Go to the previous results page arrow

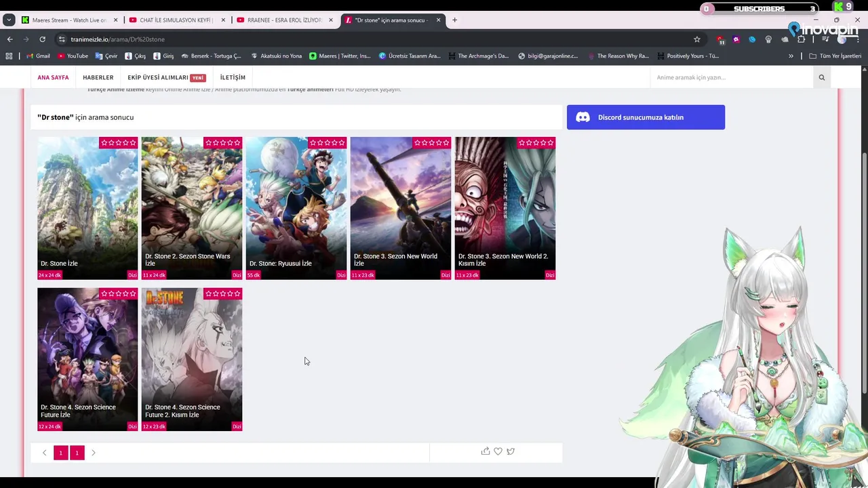click(45, 453)
